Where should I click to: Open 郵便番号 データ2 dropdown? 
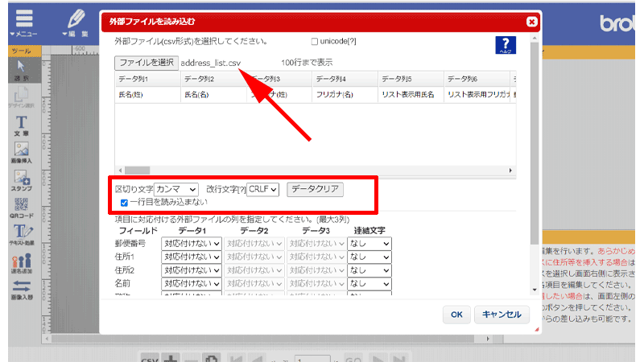point(254,244)
